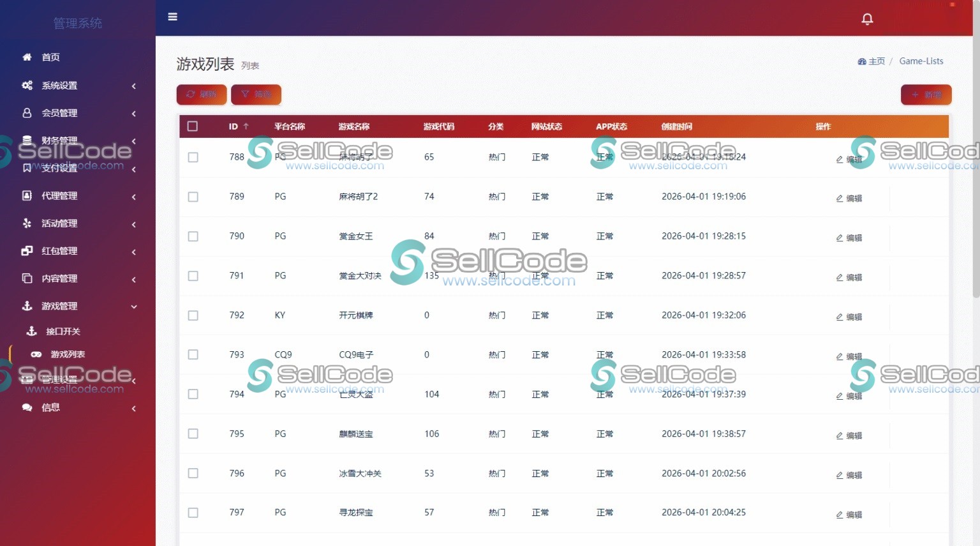Screen dimensions: 980x546
Task: Check the box for row ID 788
Action: [x=193, y=157]
